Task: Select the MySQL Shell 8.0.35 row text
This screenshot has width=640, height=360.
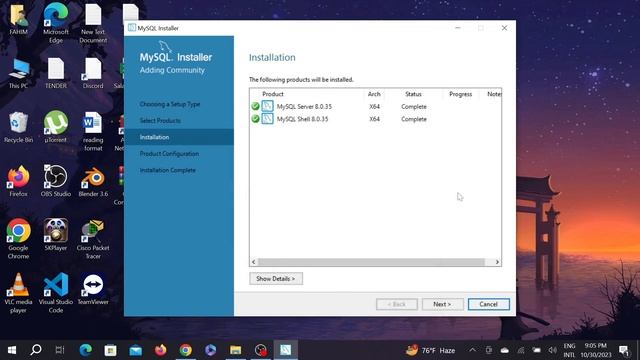Action: 302,119
